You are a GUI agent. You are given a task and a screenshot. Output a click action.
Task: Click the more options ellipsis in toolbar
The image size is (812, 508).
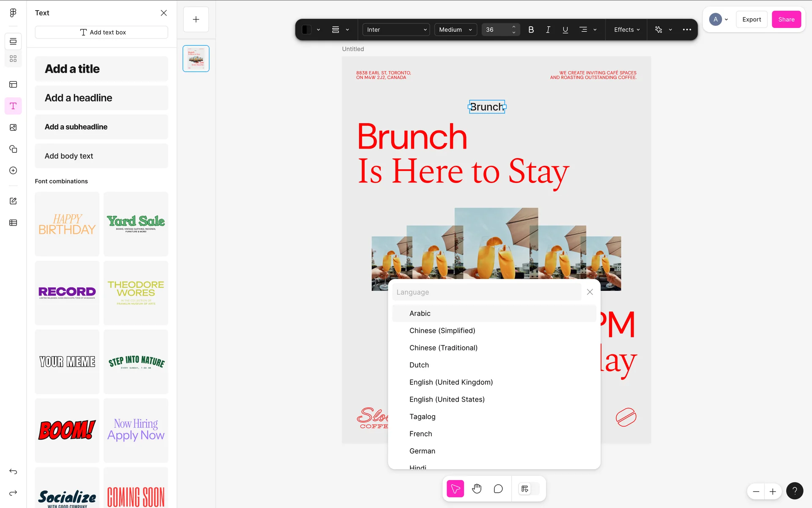pos(687,30)
